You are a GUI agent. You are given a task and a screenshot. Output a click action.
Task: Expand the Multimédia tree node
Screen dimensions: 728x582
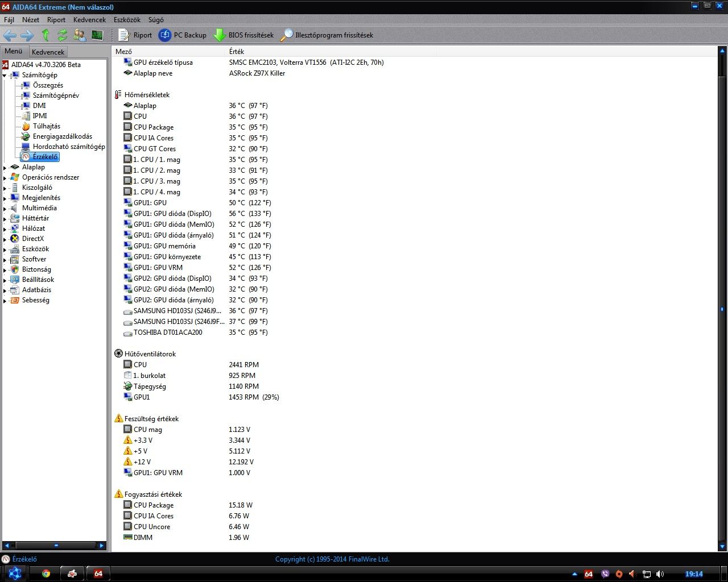click(5, 208)
